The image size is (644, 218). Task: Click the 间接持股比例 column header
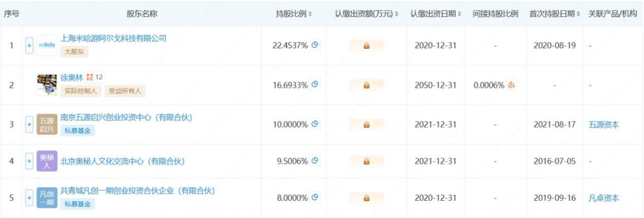[x=496, y=14]
